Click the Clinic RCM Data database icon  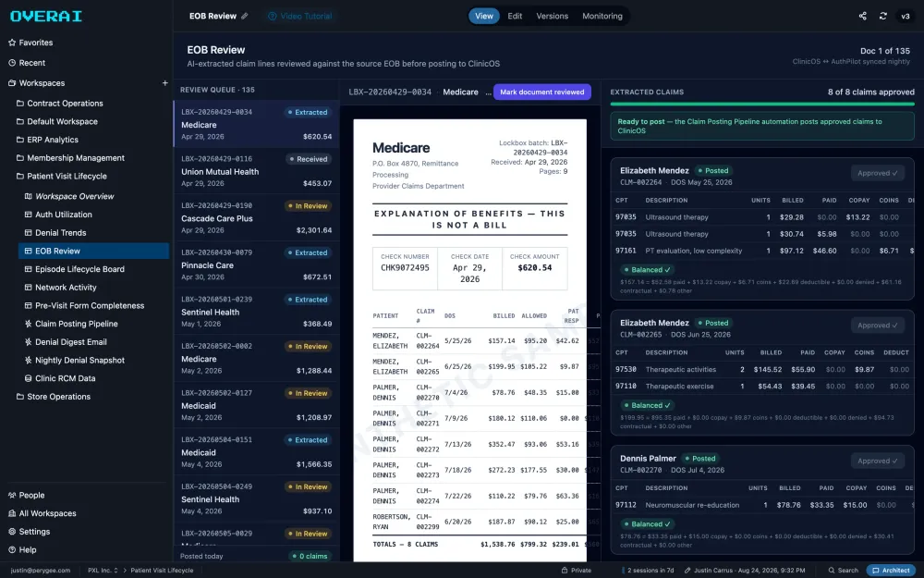28,378
